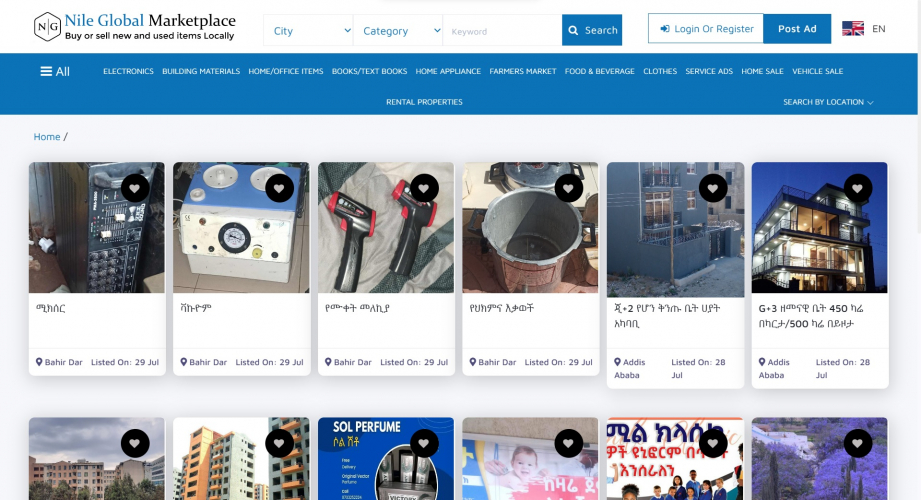
Task: Open the SOL PERFUME ad image
Action: click(386, 458)
